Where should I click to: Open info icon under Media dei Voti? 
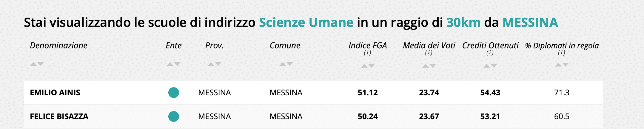(429, 53)
